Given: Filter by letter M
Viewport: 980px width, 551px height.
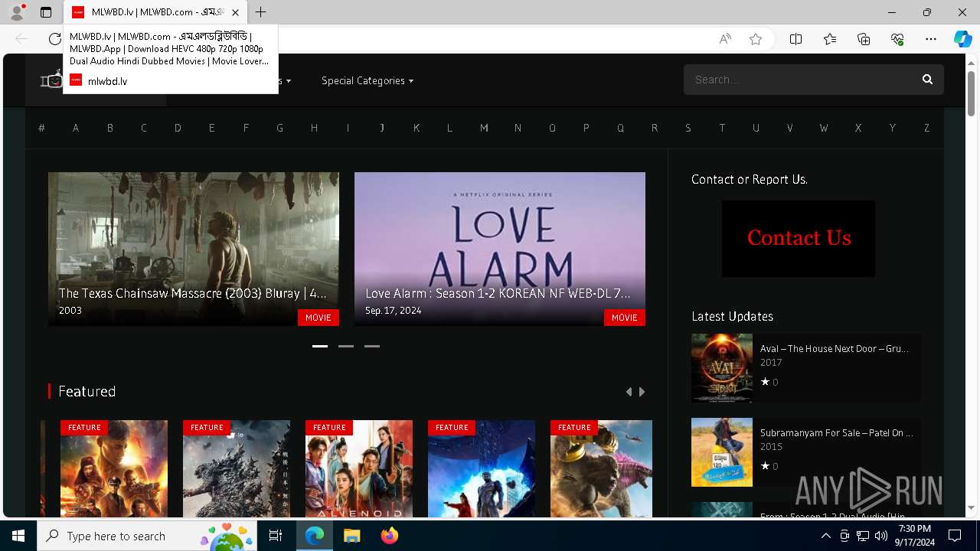Looking at the screenshot, I should (x=484, y=128).
